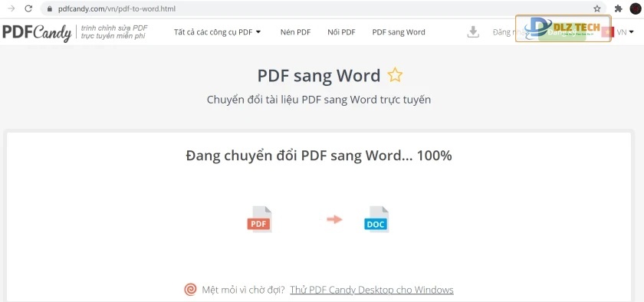Viewport: 644px width, 302px height.
Task: Open the Nén PDF tool
Action: [x=295, y=32]
